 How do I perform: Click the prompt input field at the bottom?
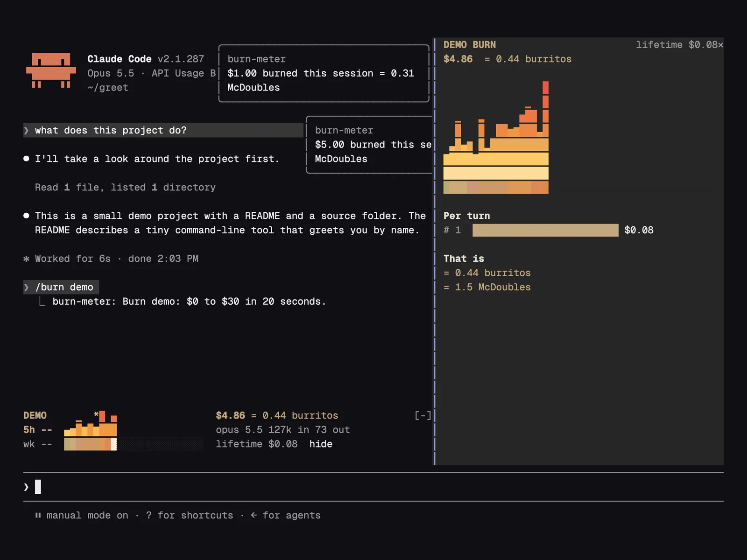pyautogui.click(x=373, y=487)
